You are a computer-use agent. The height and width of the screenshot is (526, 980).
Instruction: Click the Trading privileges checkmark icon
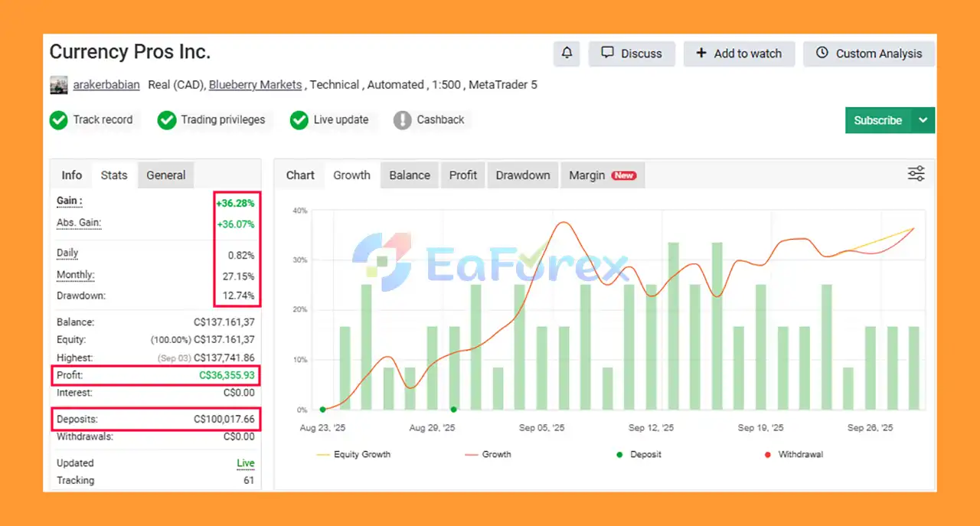point(167,120)
